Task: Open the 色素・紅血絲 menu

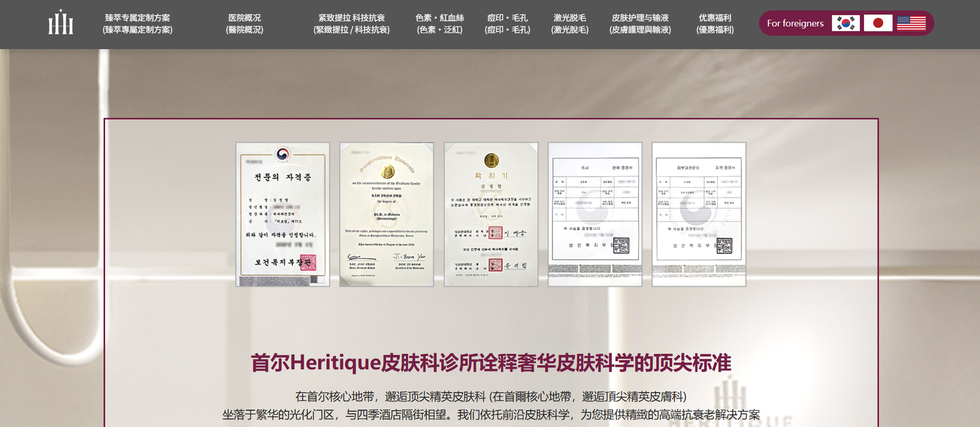Action: pos(440,24)
